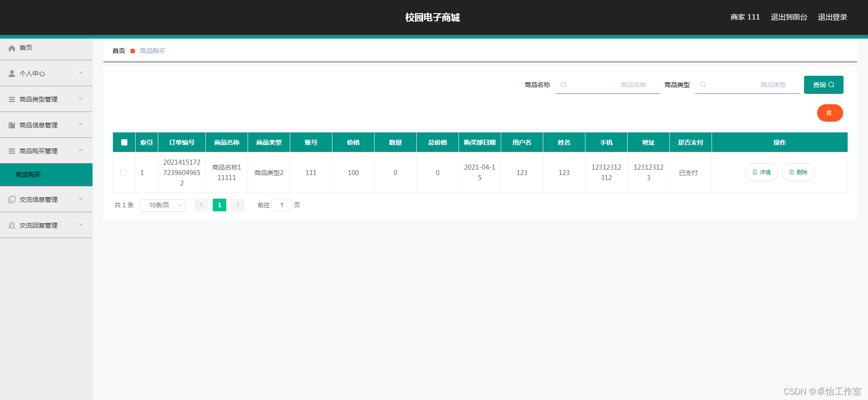
Task: Click the 交流信息管理 copy icon
Action: pos(12,200)
